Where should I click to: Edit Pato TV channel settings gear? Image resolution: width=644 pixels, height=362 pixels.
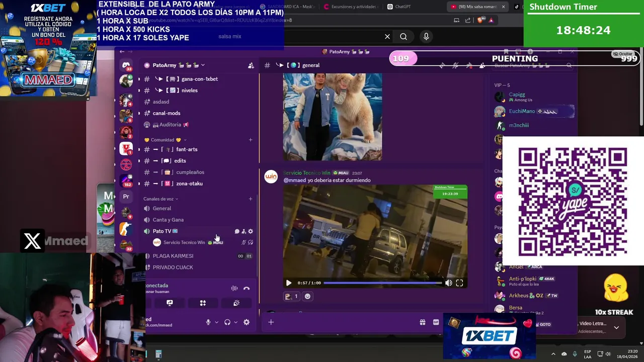coord(251,231)
